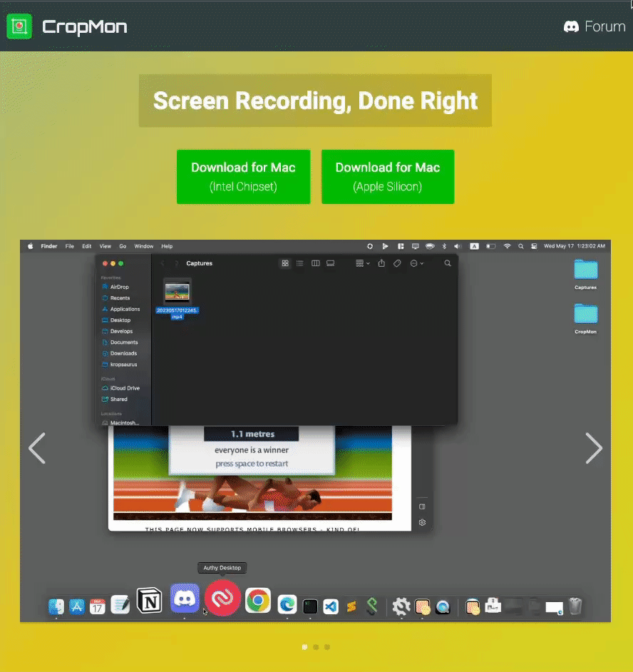Select the second carousel indicator dot
This screenshot has height=672, width=633.
point(316,647)
